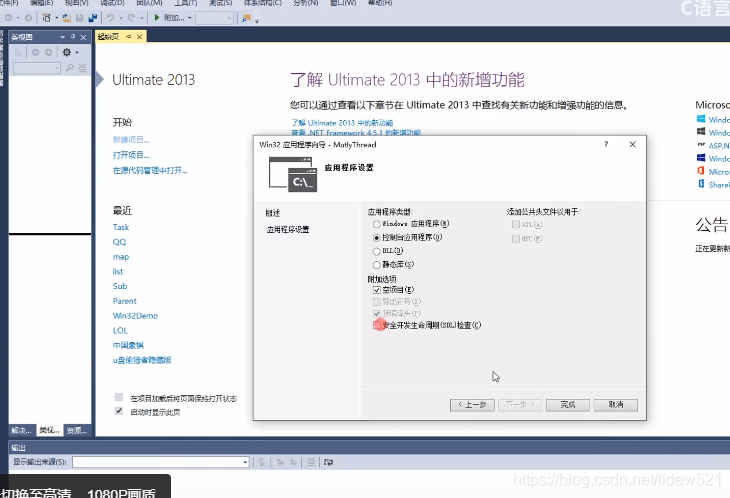This screenshot has width=730, height=498.
Task: Open the Class View search combo box
Action: click(x=37, y=68)
